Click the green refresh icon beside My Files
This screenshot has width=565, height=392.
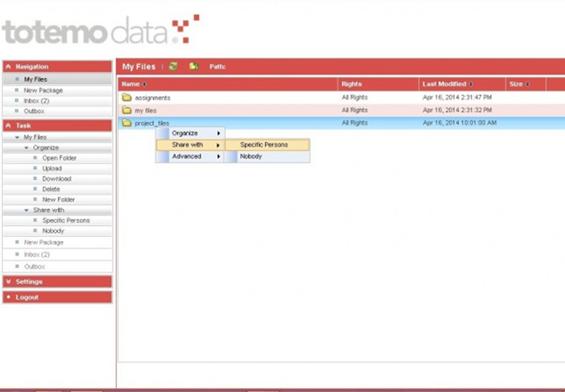[x=173, y=66]
